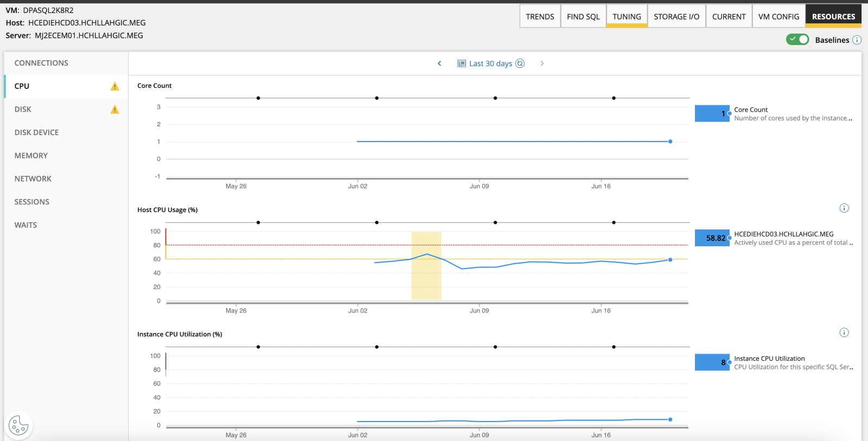
Task: Open the cookie preferences icon
Action: (x=18, y=425)
